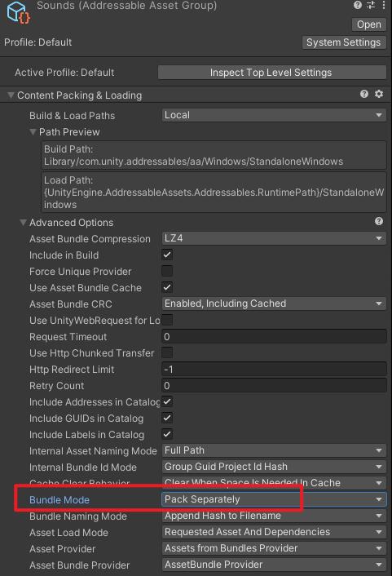The height and width of the screenshot is (576, 392).
Task: Toggle Use Asset Bundle Cache checkbox
Action: [167, 287]
